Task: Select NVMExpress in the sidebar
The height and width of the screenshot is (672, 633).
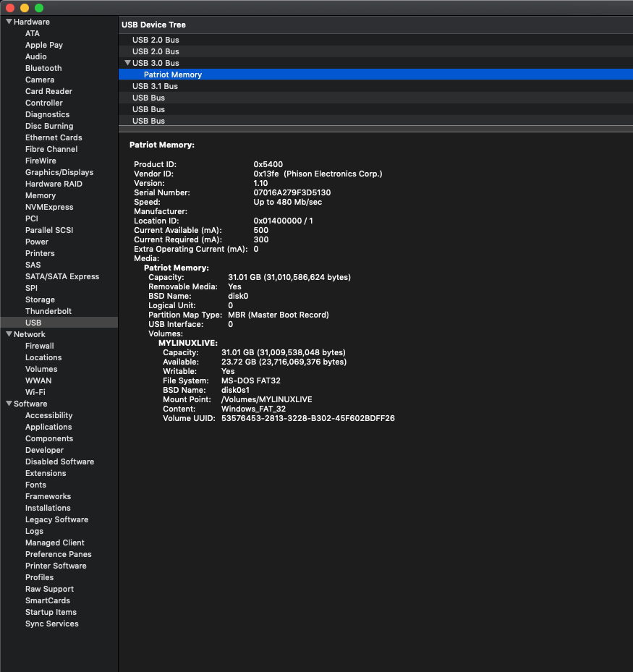Action: 48,207
